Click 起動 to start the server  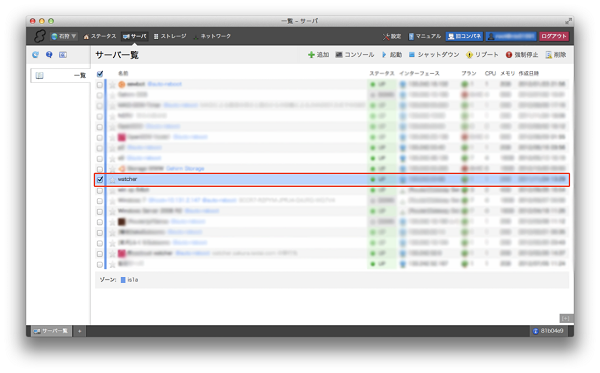click(x=392, y=55)
